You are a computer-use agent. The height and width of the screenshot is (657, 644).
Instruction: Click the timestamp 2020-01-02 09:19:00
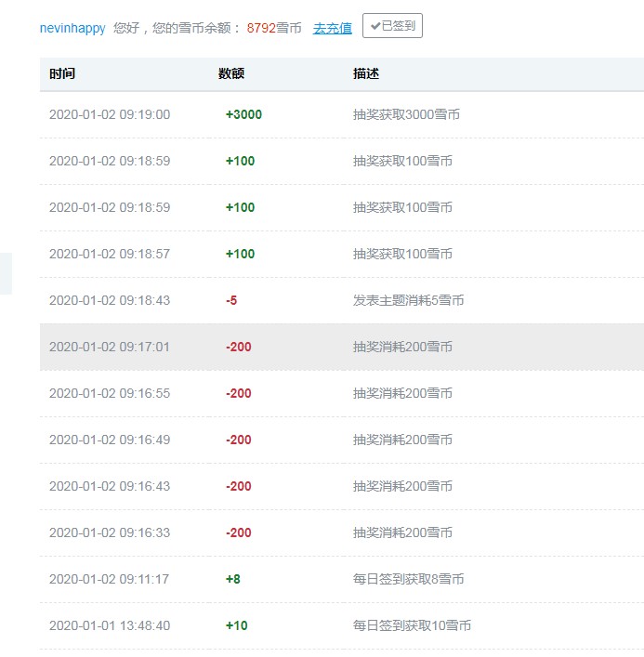pyautogui.click(x=110, y=114)
